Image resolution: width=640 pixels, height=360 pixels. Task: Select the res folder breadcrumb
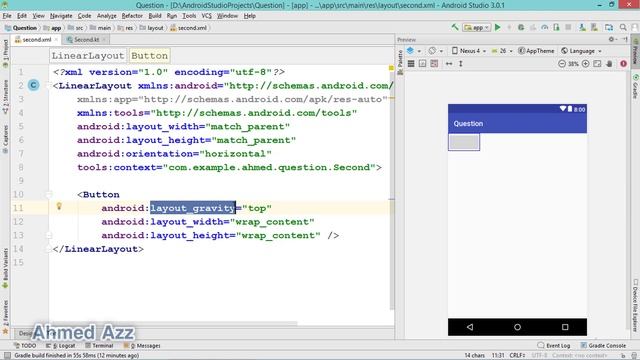[125, 28]
